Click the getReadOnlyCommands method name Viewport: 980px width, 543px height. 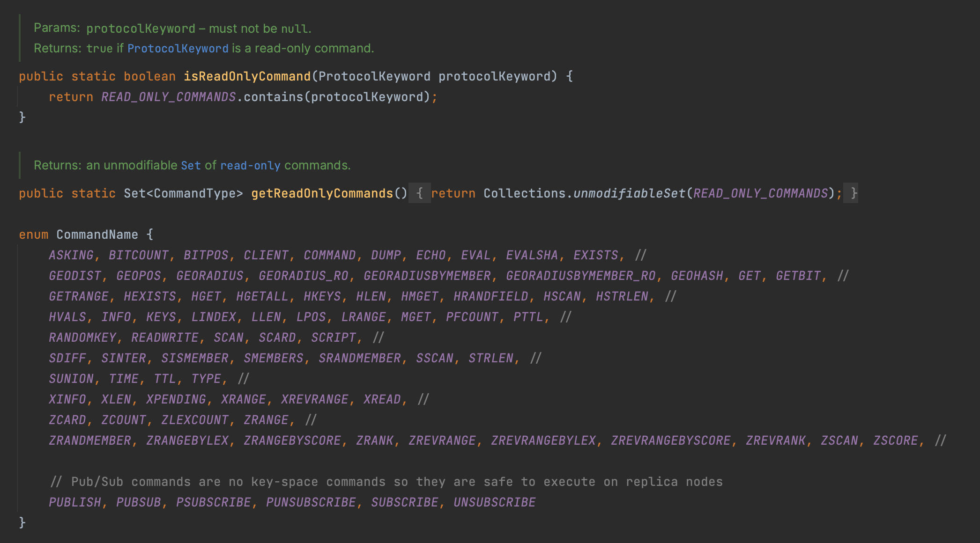click(322, 193)
